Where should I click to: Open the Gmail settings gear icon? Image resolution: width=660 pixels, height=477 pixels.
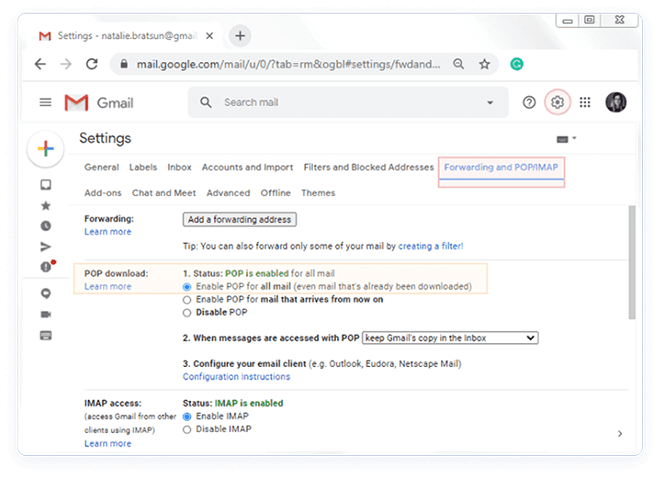(x=558, y=102)
